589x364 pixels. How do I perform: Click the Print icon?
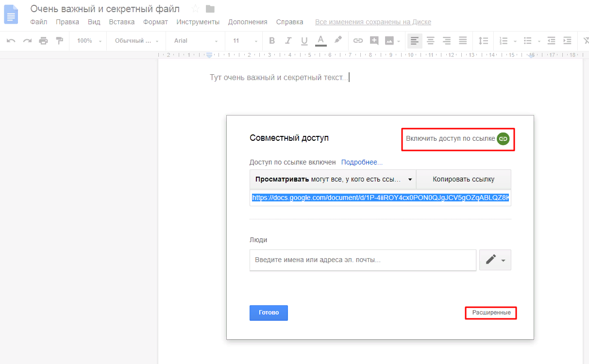[x=44, y=41]
